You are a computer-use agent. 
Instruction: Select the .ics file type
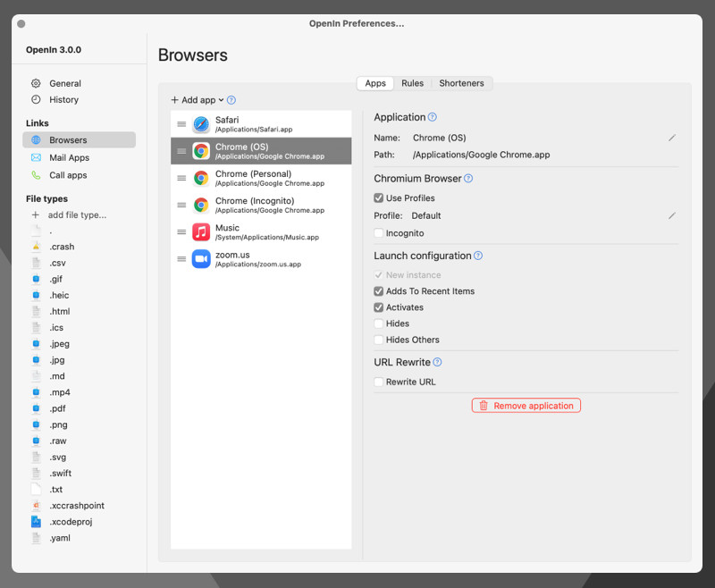click(x=56, y=328)
